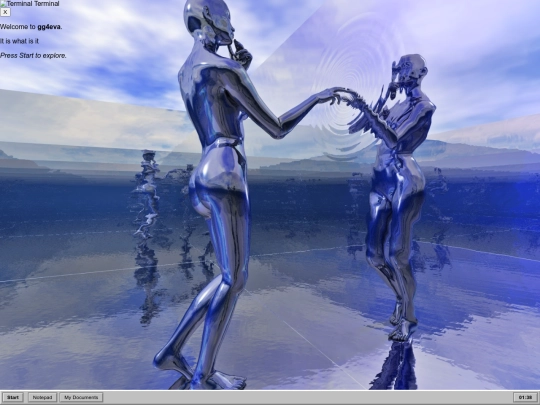Check the taskbar clock showing 01:38

point(525,397)
